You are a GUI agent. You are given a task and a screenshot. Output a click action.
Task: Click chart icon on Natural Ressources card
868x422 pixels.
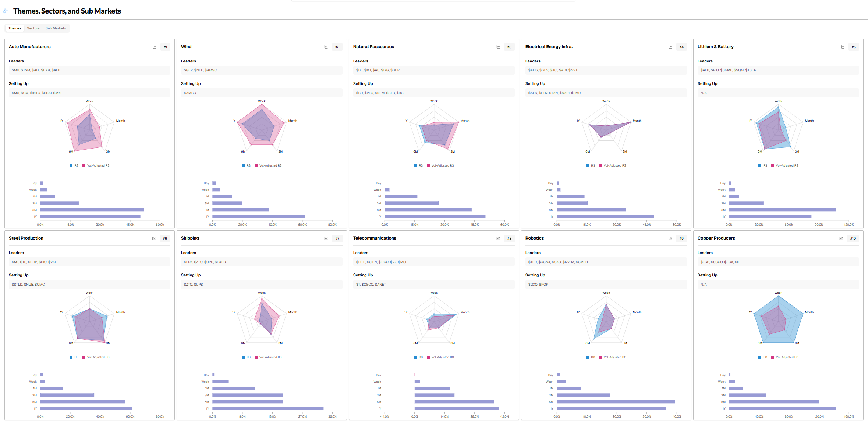click(498, 47)
